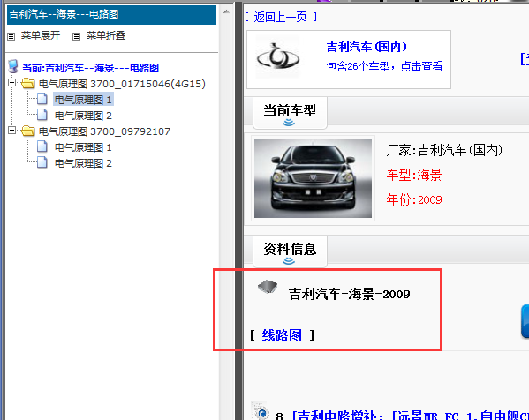This screenshot has height=420, width=529.
Task: Click signal icon under 当前车型
Action: (x=289, y=122)
